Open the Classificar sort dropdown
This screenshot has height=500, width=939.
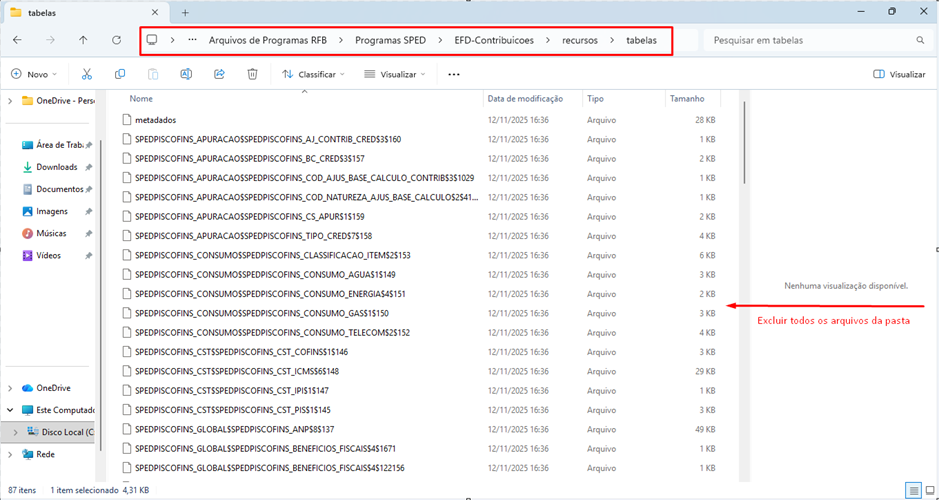tap(313, 74)
